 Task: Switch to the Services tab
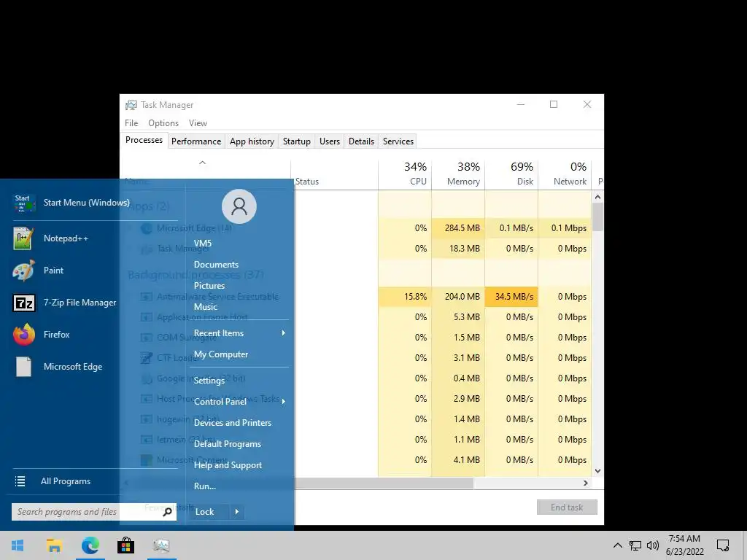point(398,141)
